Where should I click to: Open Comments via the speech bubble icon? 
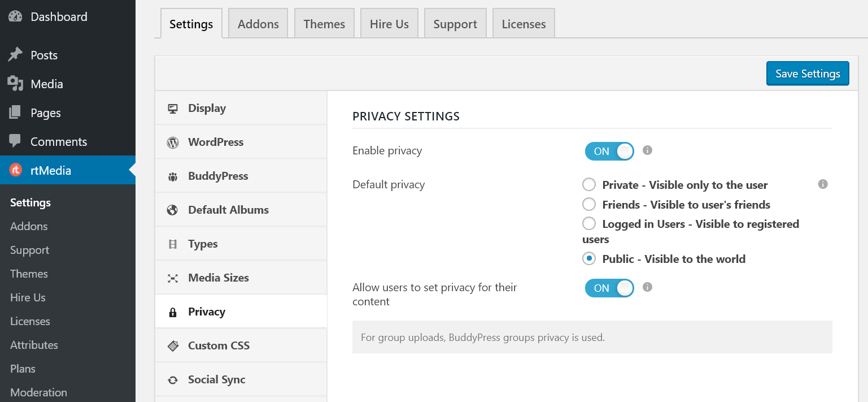coord(15,141)
